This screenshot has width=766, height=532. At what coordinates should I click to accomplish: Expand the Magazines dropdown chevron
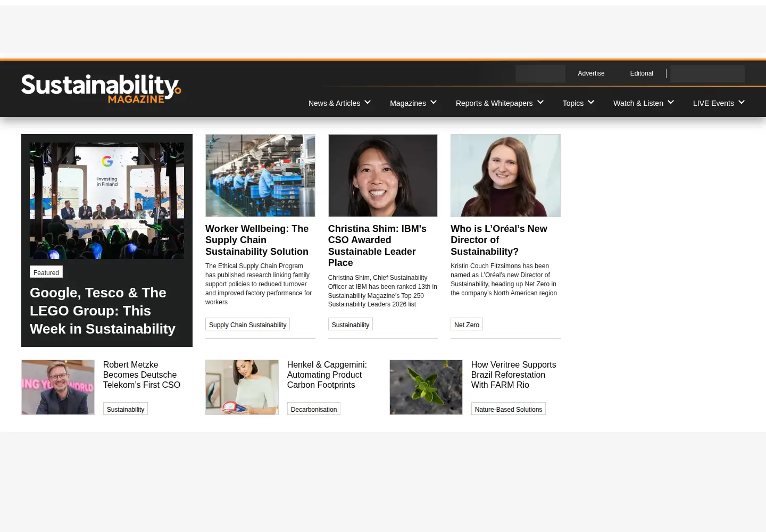tap(434, 102)
